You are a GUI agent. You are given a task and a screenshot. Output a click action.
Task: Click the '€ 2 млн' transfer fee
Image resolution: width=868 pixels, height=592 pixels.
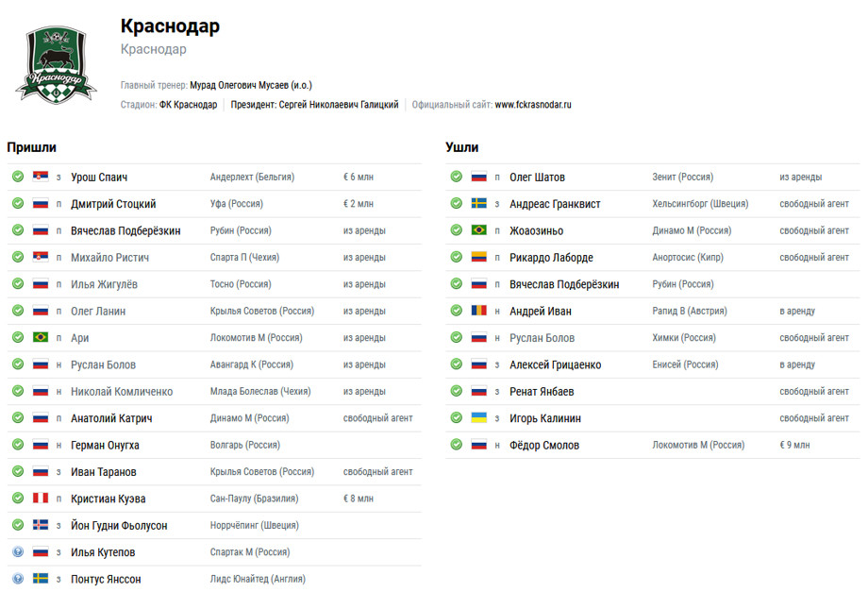[359, 204]
